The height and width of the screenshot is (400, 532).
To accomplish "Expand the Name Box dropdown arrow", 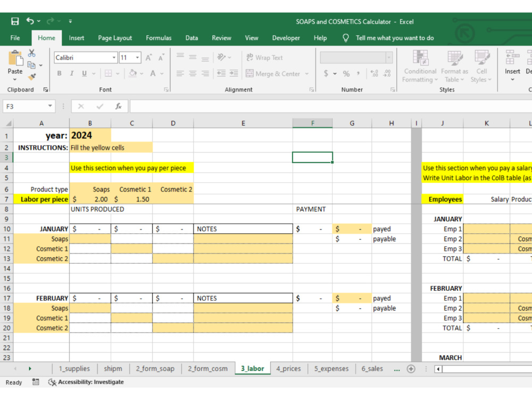I will click(x=50, y=107).
